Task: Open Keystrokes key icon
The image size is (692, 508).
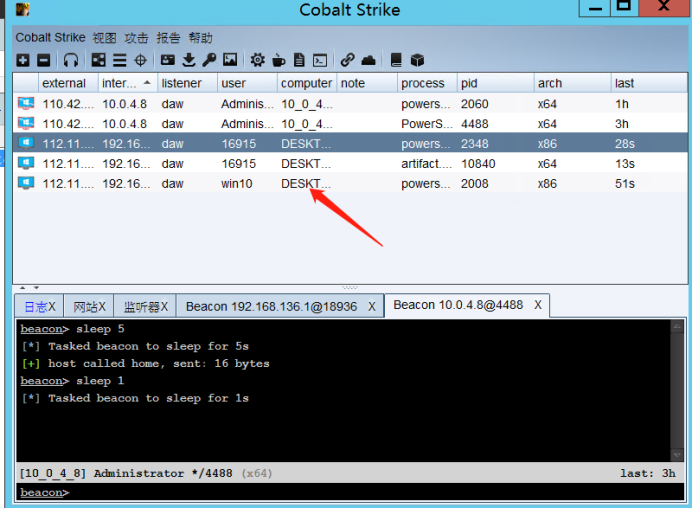Action: tap(209, 60)
